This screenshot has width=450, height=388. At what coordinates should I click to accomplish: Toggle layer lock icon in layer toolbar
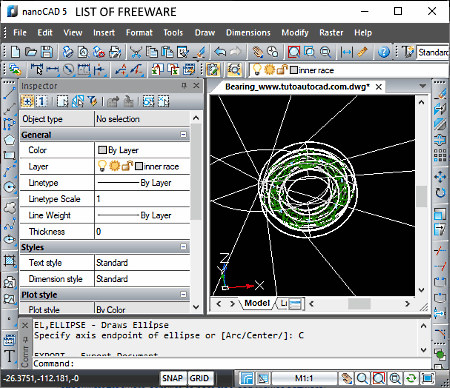pyautogui.click(x=282, y=70)
